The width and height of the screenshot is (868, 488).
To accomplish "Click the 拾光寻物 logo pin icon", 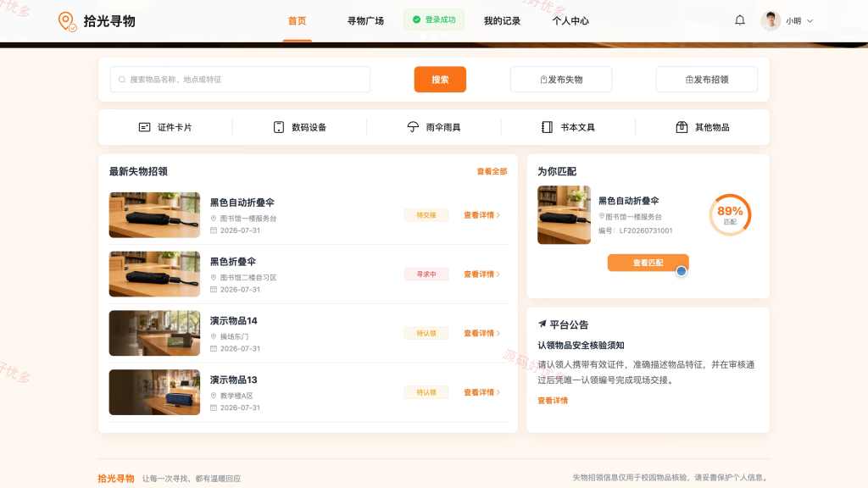I will [x=67, y=21].
